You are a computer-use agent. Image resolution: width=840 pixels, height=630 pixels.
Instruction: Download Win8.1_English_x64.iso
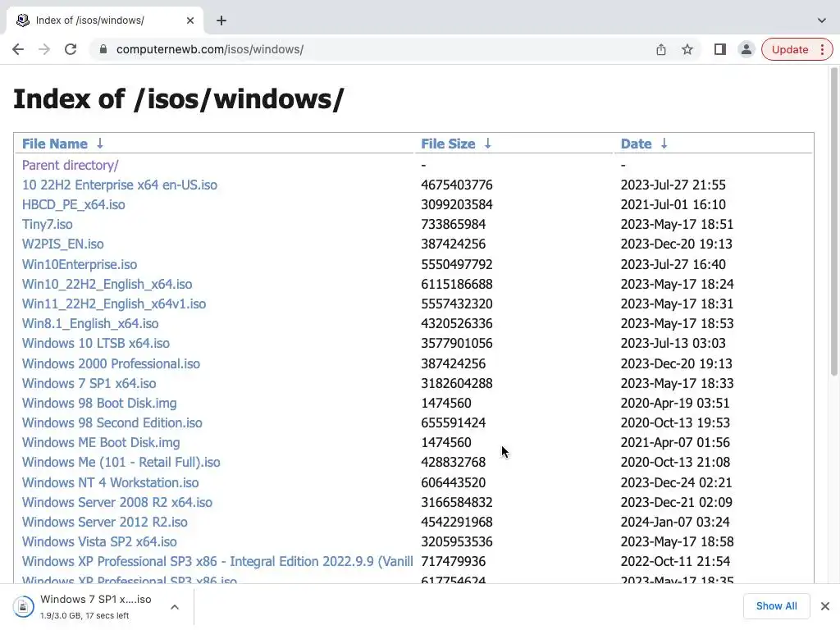(90, 323)
